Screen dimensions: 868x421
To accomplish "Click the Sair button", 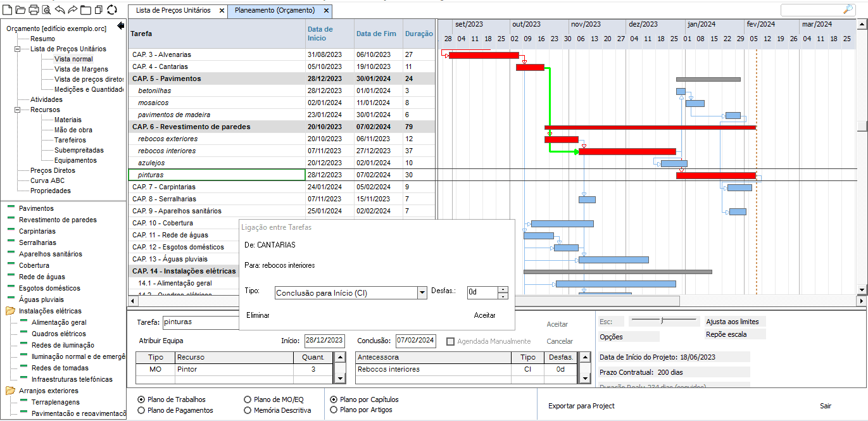I will pyautogui.click(x=826, y=406).
